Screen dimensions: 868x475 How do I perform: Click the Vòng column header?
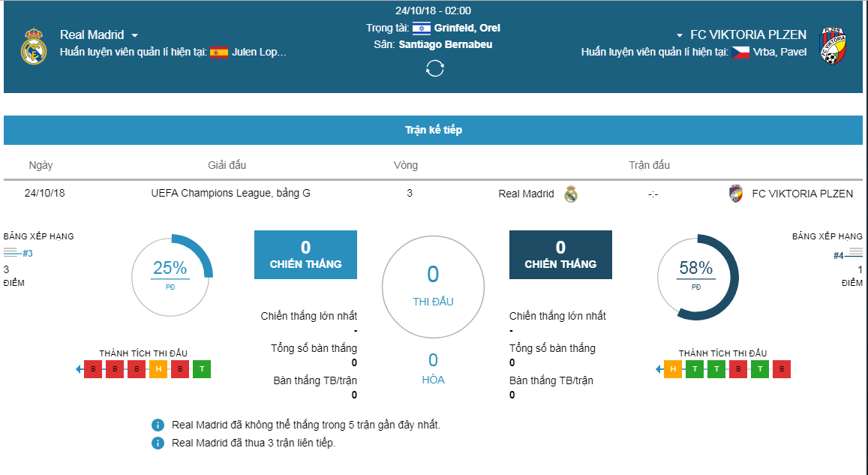coord(406,165)
